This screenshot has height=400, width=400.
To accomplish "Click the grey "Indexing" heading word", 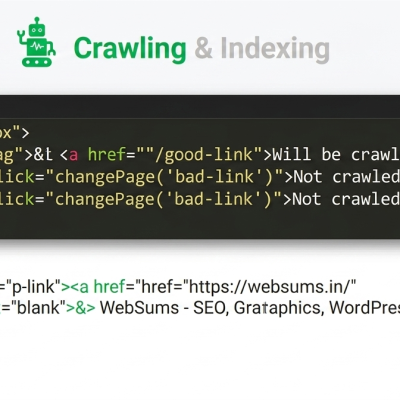I will click(275, 49).
